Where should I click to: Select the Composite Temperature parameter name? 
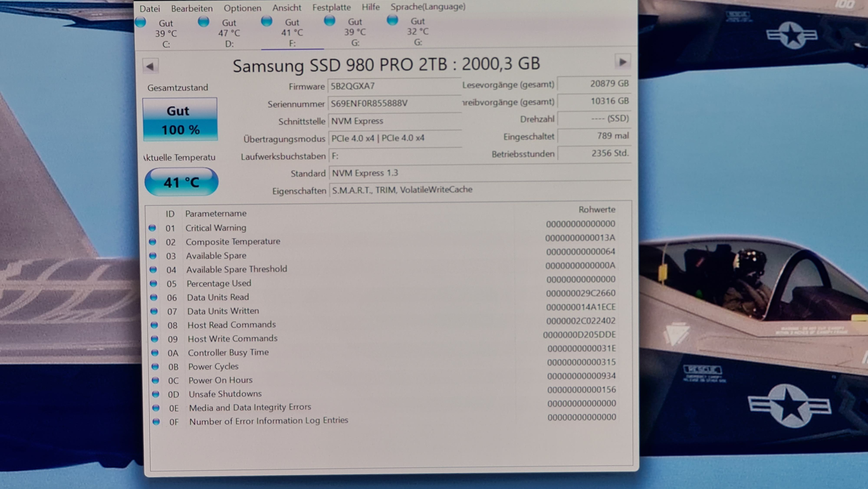tap(233, 241)
